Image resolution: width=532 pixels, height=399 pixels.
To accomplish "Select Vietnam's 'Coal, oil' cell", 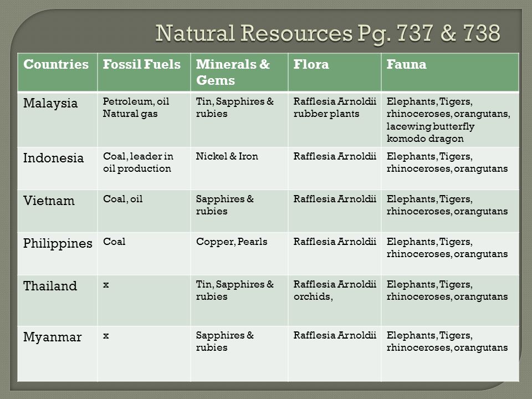I will (144, 211).
